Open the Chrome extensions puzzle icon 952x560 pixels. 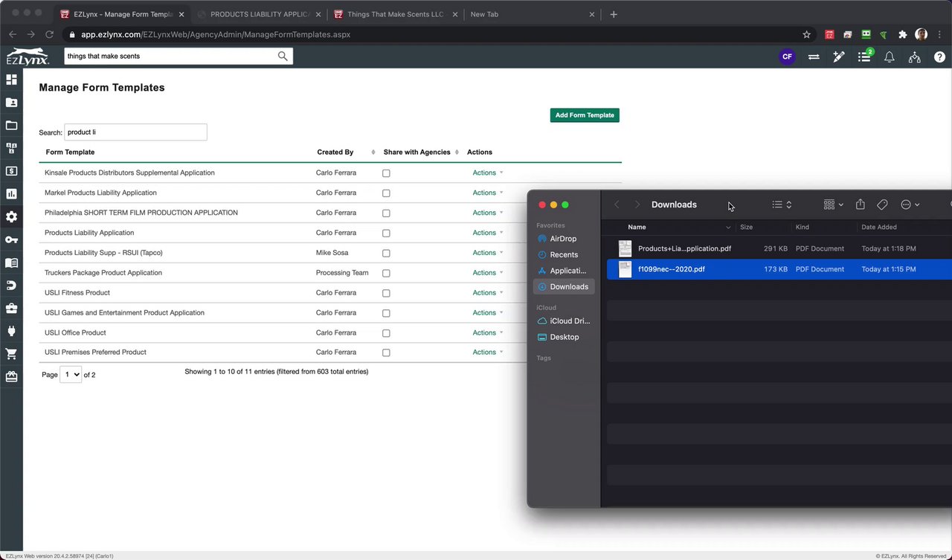pyautogui.click(x=903, y=34)
